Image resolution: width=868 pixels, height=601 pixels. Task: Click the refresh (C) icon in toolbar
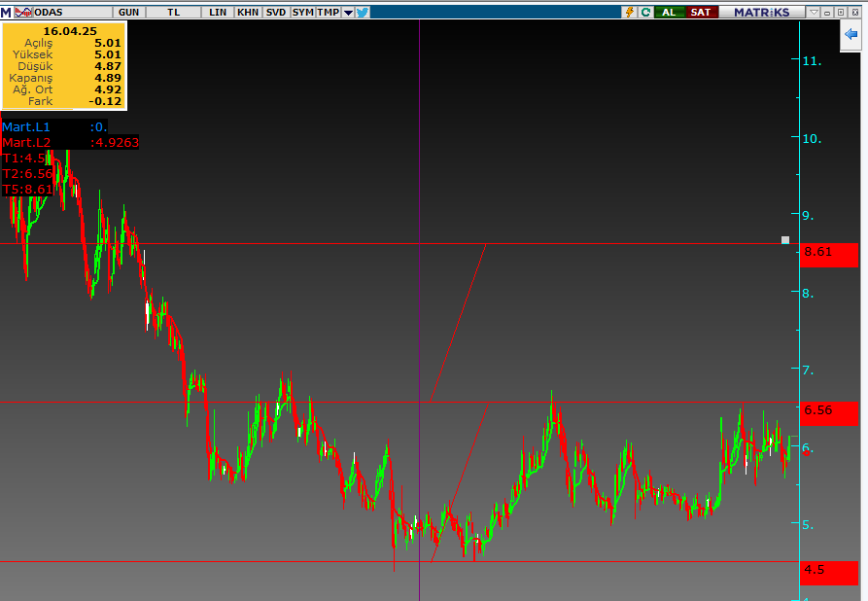click(644, 12)
